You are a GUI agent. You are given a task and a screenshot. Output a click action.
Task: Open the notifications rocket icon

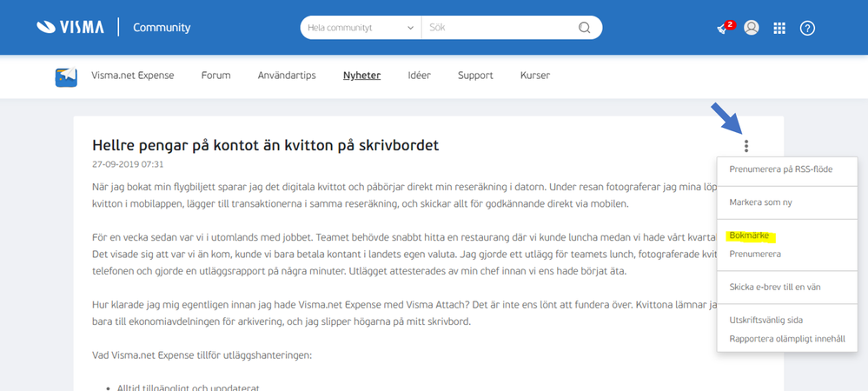click(x=724, y=28)
